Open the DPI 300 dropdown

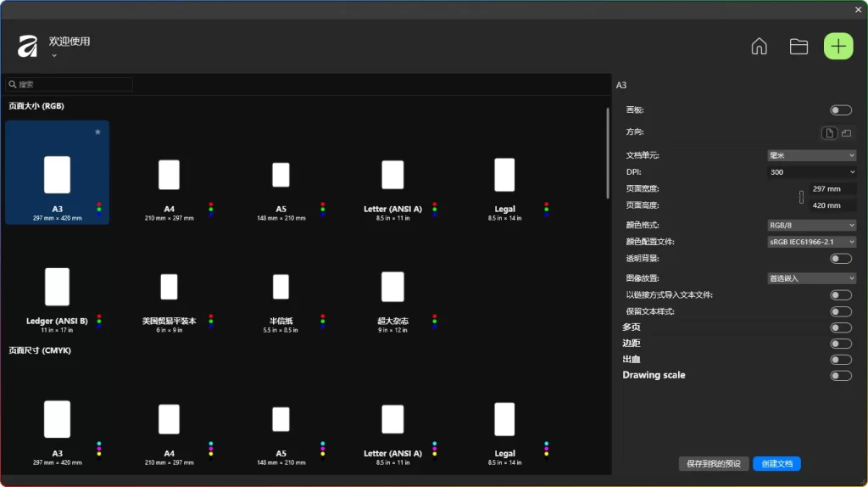[811, 172]
